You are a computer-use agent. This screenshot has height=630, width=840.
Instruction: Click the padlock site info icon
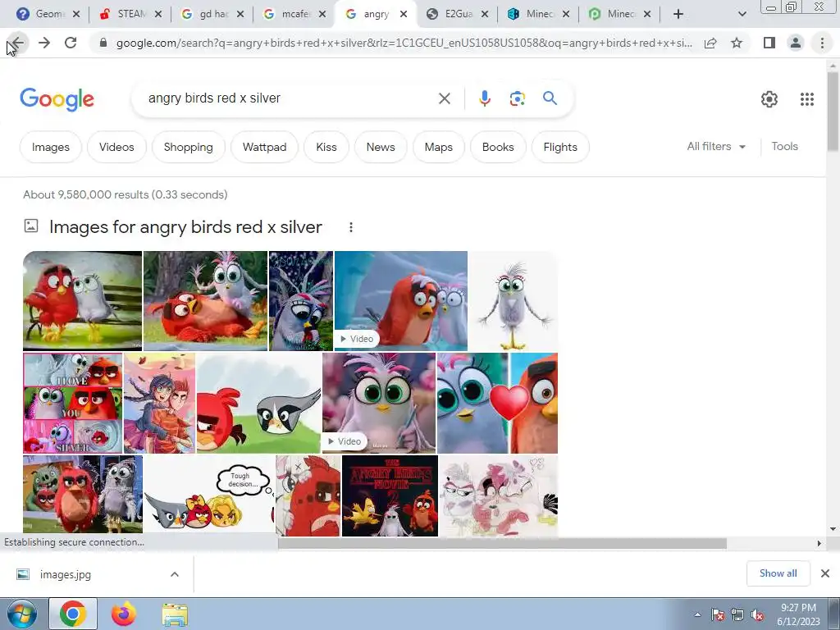point(104,43)
